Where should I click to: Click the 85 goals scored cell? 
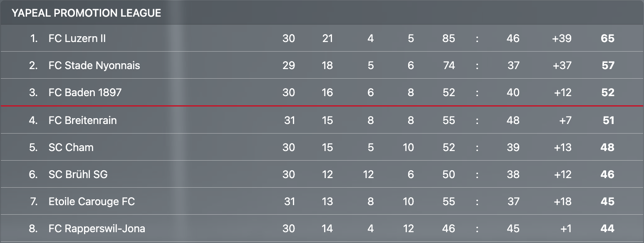coord(448,38)
